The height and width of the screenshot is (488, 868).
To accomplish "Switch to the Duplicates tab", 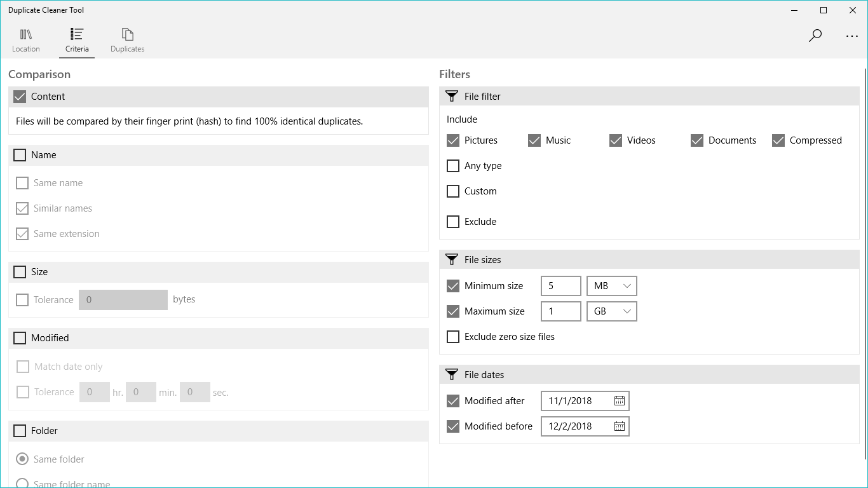I will (x=128, y=40).
